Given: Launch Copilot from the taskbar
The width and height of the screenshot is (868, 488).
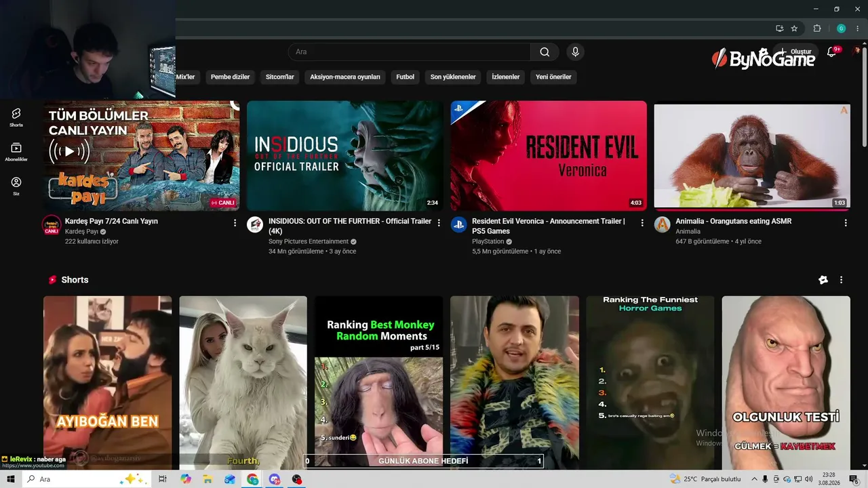Looking at the screenshot, I should [186, 479].
